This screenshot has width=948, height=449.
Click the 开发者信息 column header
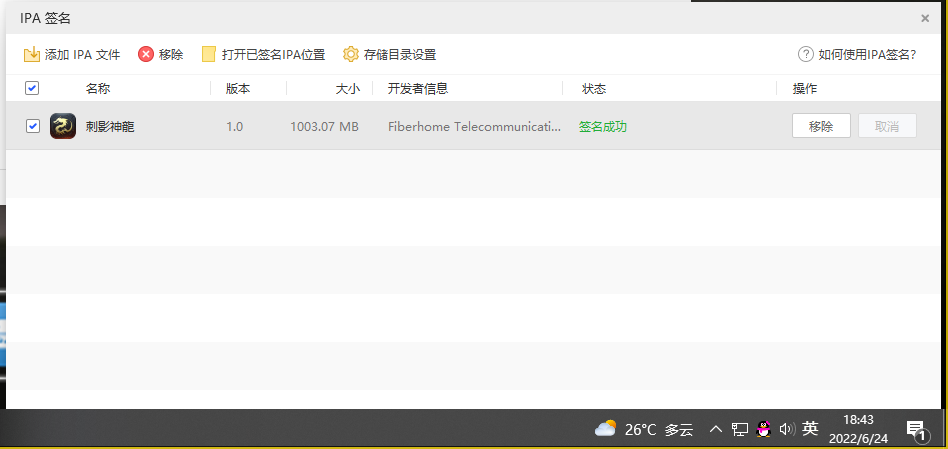click(x=418, y=89)
